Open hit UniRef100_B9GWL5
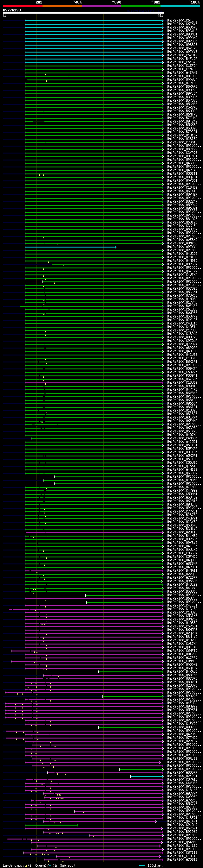This screenshot has width=203, height=868. [x=182, y=31]
